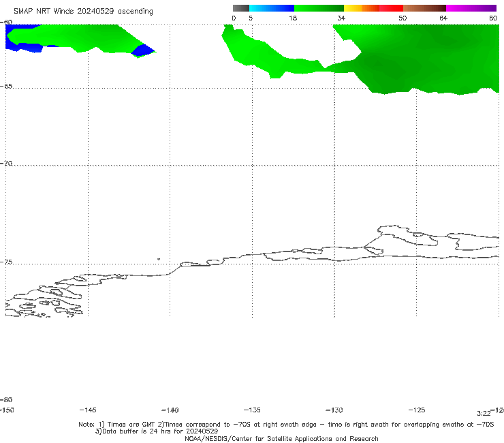This screenshot has width=504, height=443.
Task: Click the magenta-purple segment of the color scale
Action: pyautogui.click(x=471, y=8)
